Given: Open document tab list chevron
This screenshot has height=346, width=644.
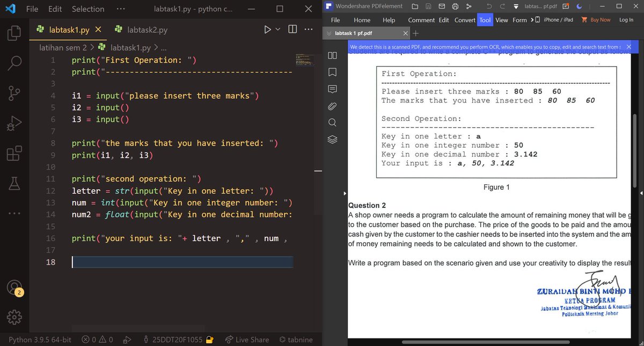Looking at the screenshot, I should (x=329, y=33).
